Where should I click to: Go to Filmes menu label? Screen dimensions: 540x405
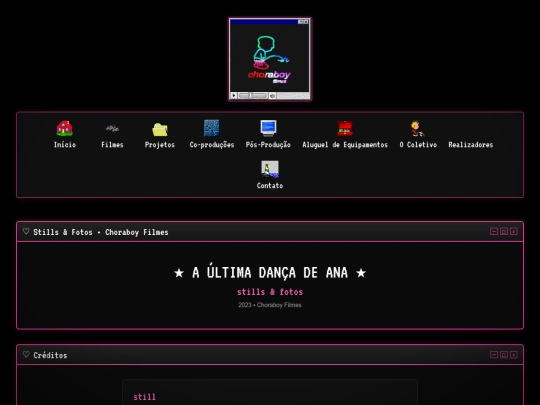click(112, 145)
